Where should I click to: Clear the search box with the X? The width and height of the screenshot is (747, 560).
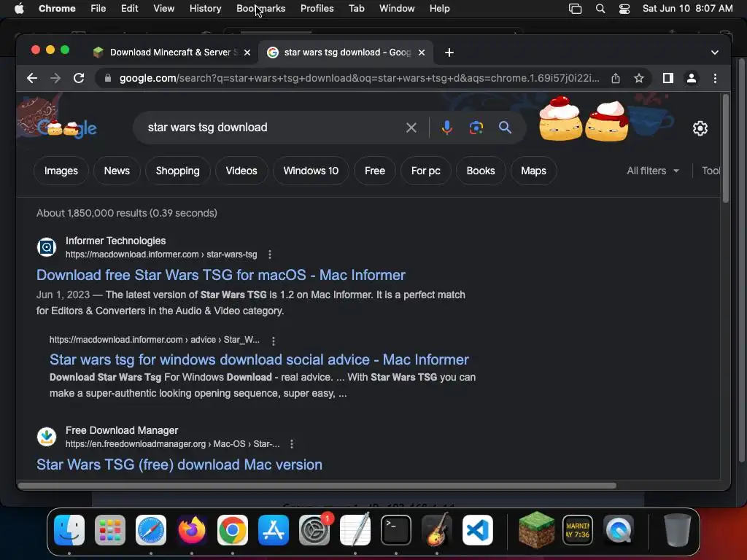(x=411, y=128)
